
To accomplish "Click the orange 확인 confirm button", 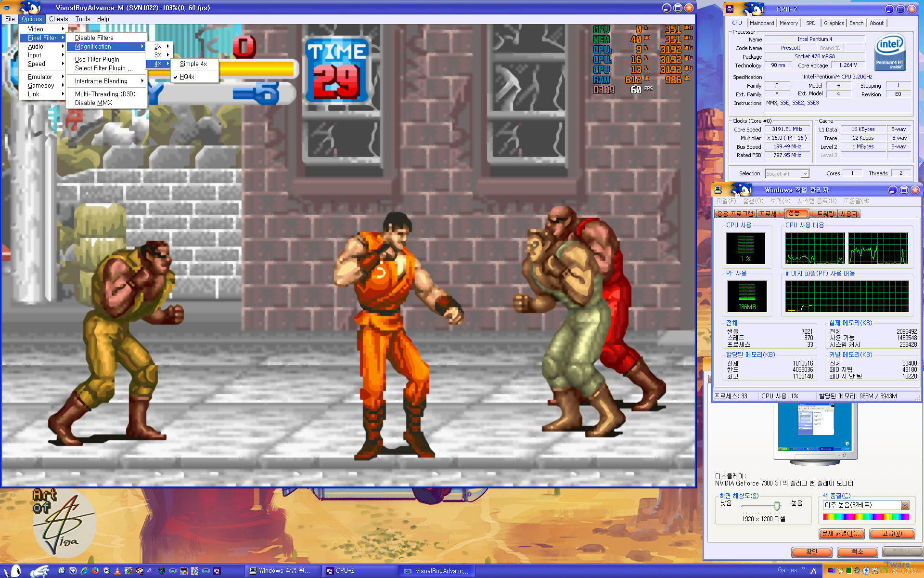I will pyautogui.click(x=811, y=552).
